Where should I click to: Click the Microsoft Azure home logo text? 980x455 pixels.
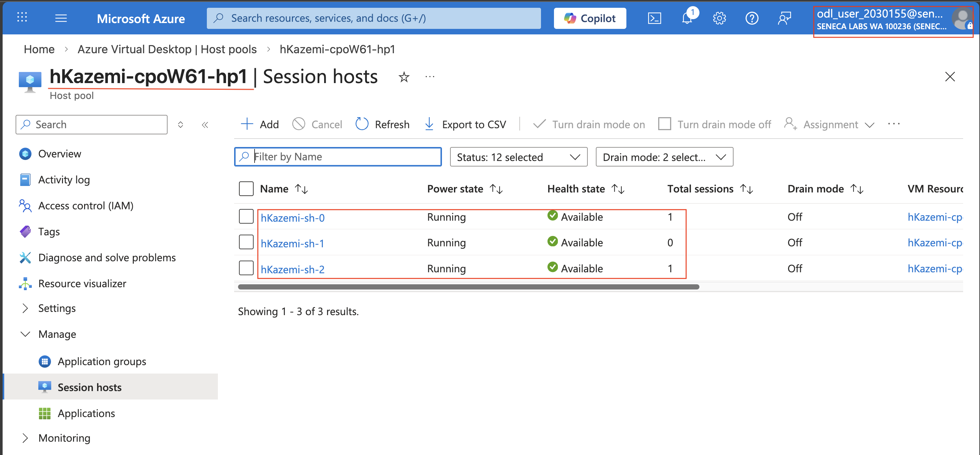pos(141,18)
